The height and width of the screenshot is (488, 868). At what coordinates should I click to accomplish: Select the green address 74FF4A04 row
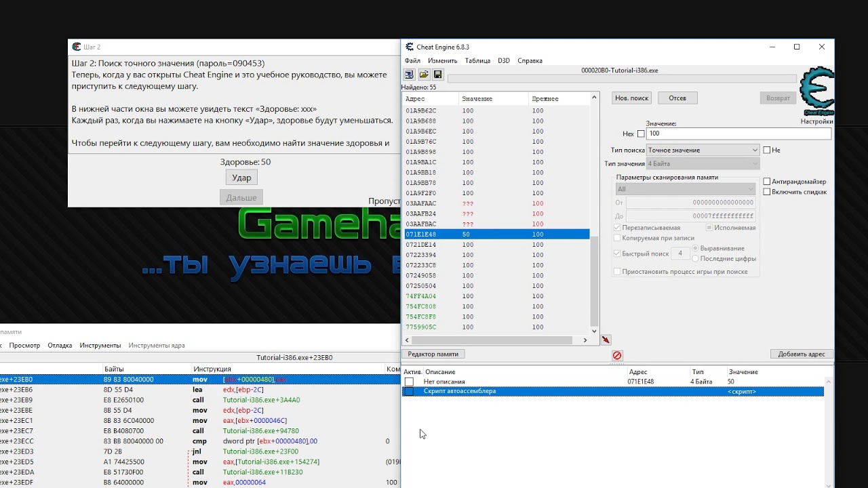click(x=496, y=296)
